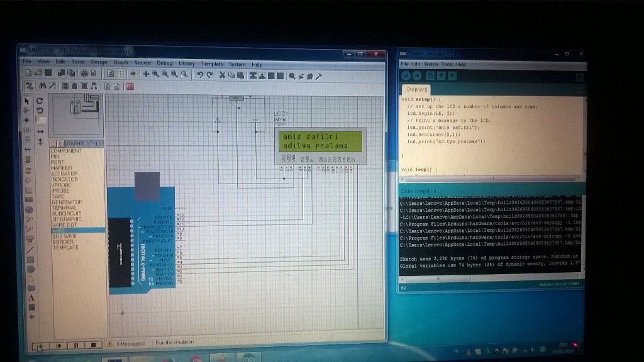Screen dimensions: 644x362
Task: Click the simulation Step button
Action: (58, 346)
